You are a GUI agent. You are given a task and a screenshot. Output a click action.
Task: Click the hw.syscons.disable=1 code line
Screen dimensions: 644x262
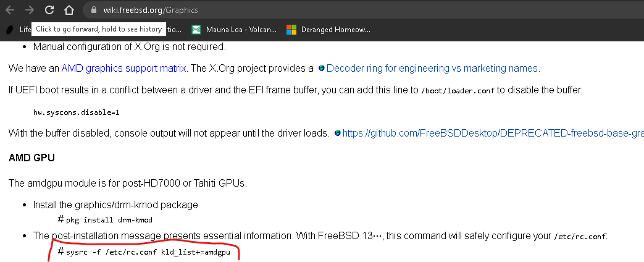(77, 112)
